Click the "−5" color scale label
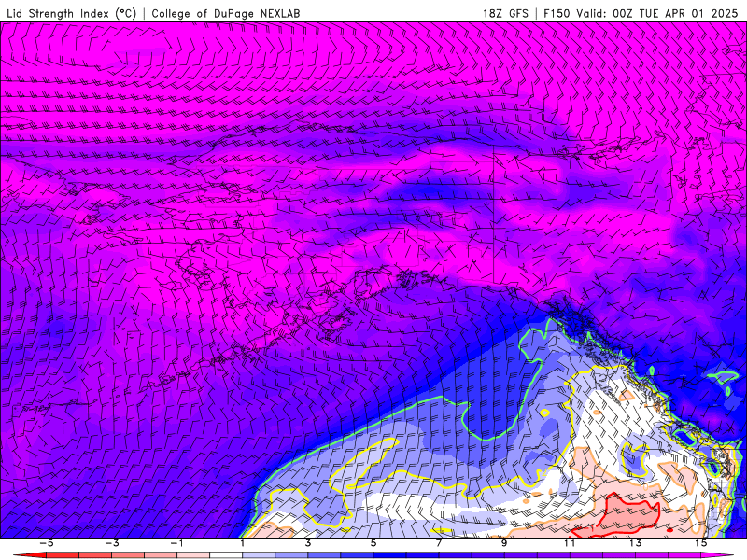747x560 pixels. [x=46, y=543]
